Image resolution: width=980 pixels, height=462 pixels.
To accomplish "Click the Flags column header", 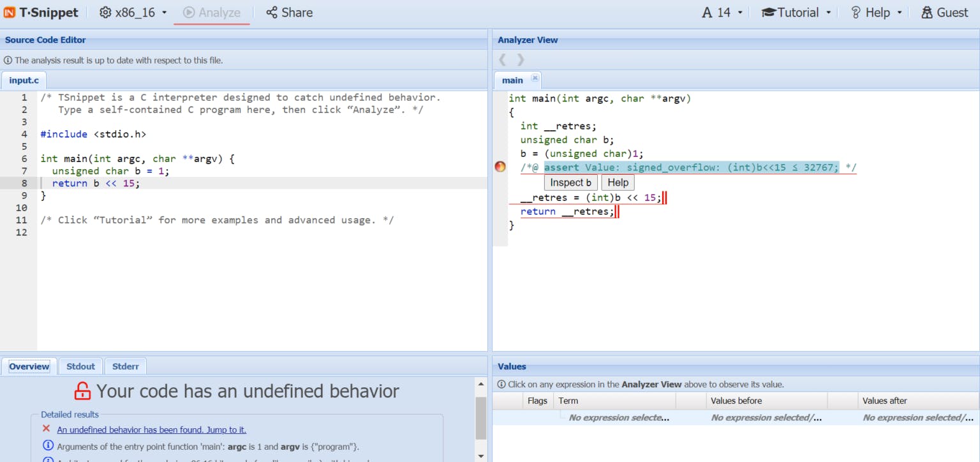I will click(537, 401).
